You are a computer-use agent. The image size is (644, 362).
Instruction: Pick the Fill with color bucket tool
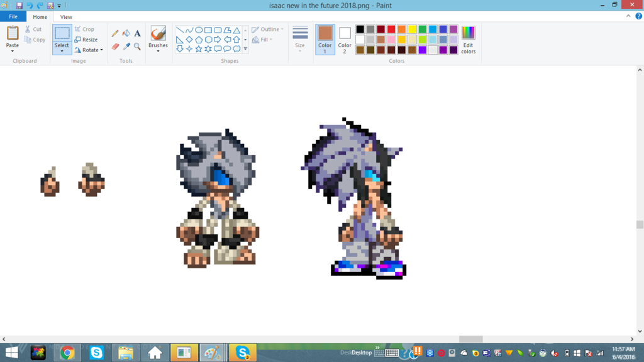click(126, 33)
